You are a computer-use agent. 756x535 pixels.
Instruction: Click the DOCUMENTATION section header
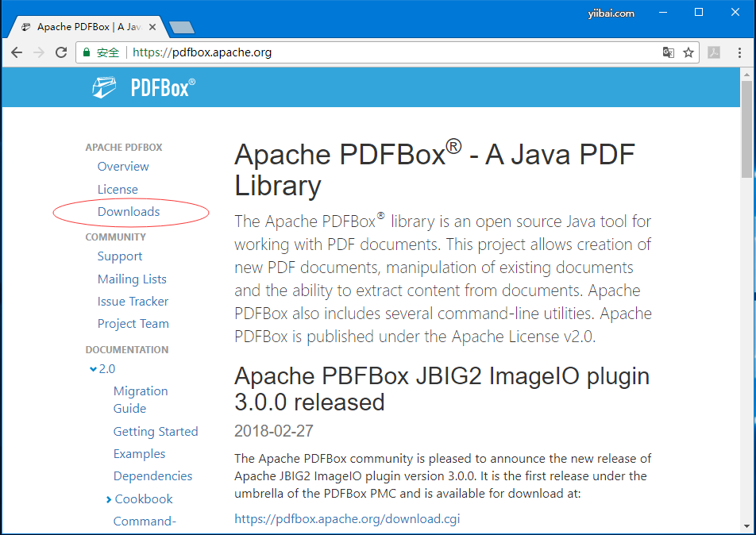coord(127,350)
